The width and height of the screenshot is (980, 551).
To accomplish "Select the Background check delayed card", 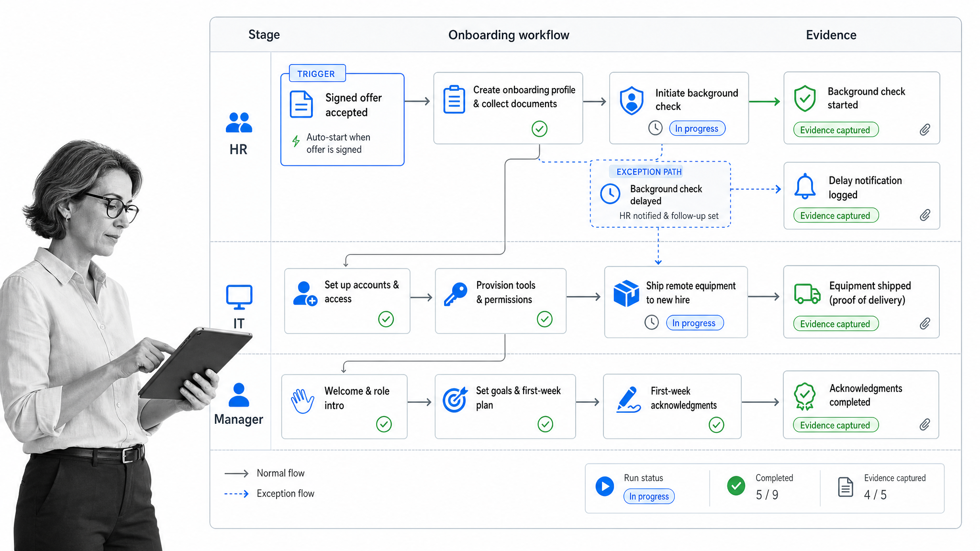I will (660, 194).
